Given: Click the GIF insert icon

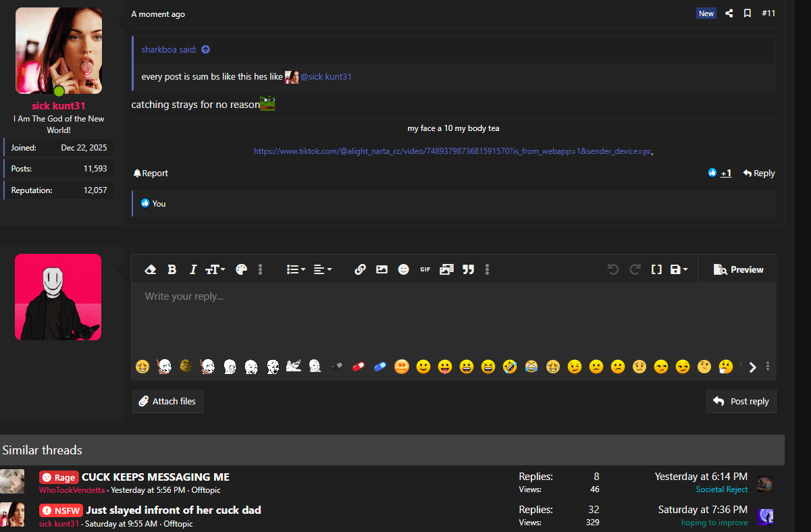Looking at the screenshot, I should point(425,269).
